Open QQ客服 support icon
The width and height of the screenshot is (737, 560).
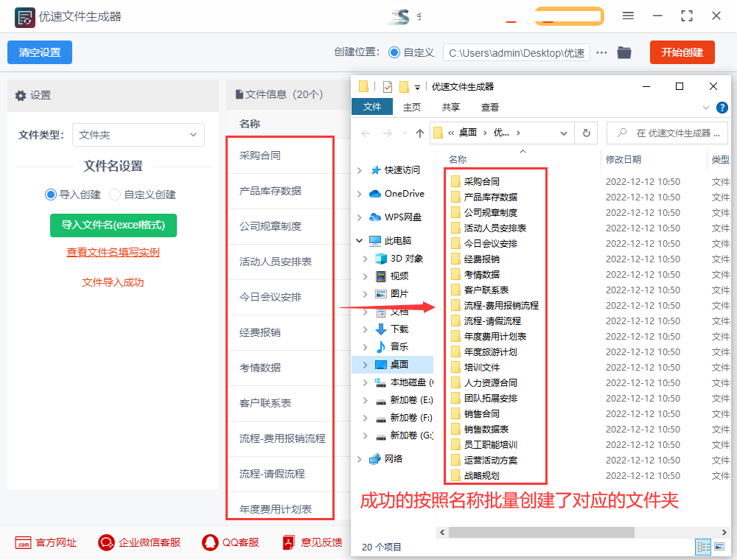tap(210, 543)
